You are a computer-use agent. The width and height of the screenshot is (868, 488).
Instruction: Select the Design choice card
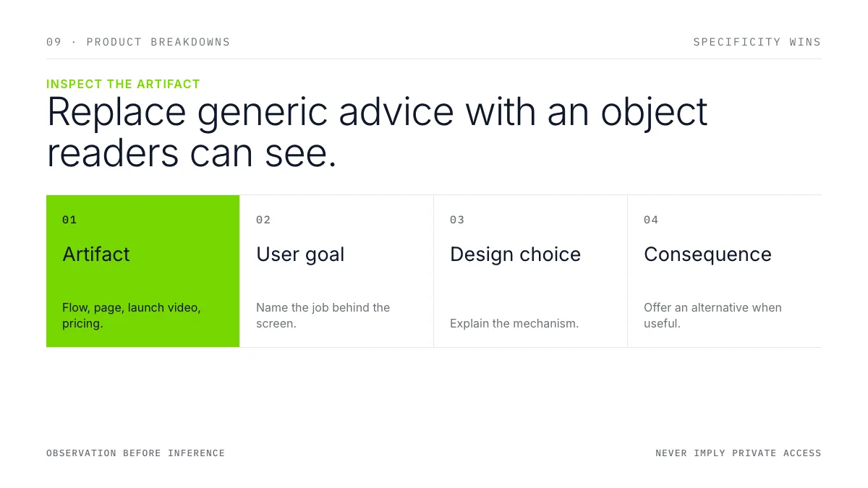(x=531, y=271)
